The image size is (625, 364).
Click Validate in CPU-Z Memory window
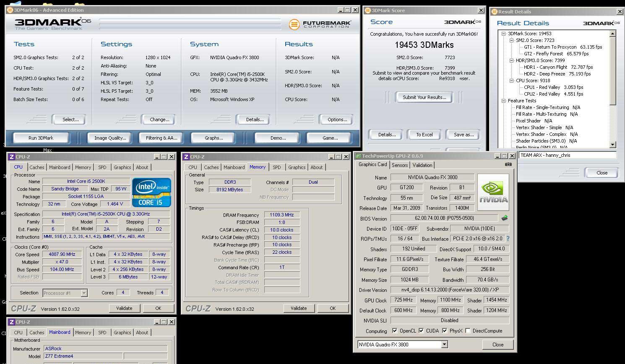coord(298,308)
